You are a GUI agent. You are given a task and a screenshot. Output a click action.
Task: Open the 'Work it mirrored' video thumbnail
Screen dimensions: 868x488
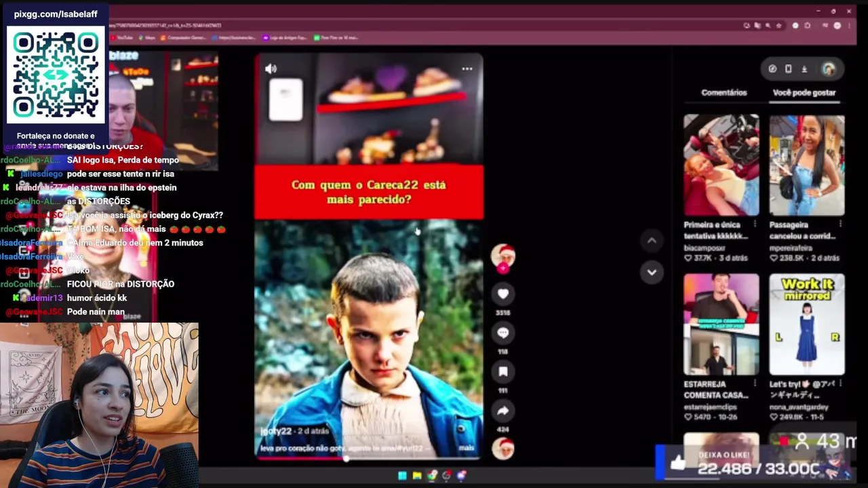[807, 325]
